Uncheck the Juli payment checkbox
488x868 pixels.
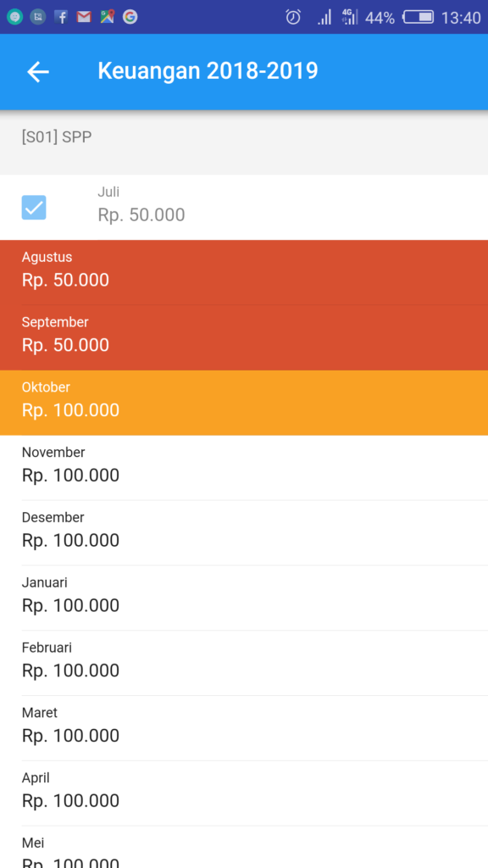[34, 208]
